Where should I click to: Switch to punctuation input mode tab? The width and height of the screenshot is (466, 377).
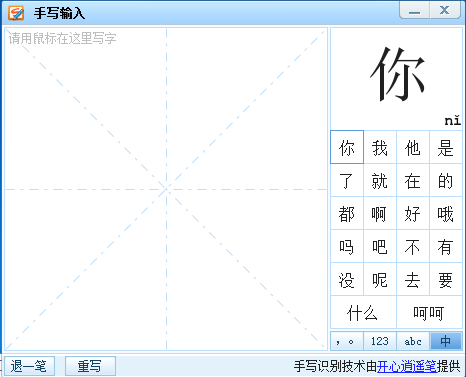[x=347, y=341]
